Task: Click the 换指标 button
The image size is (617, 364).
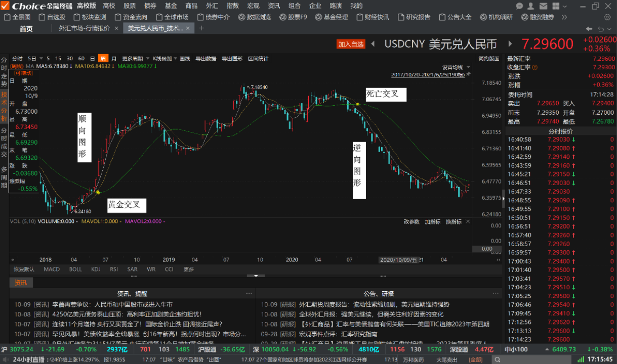Action: [454, 222]
